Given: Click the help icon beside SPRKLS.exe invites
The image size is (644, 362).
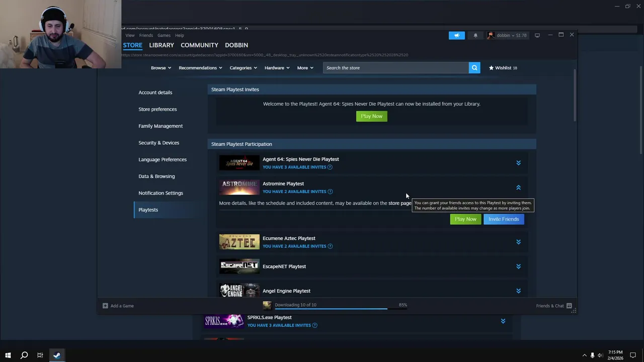Looking at the screenshot, I should [x=315, y=325].
